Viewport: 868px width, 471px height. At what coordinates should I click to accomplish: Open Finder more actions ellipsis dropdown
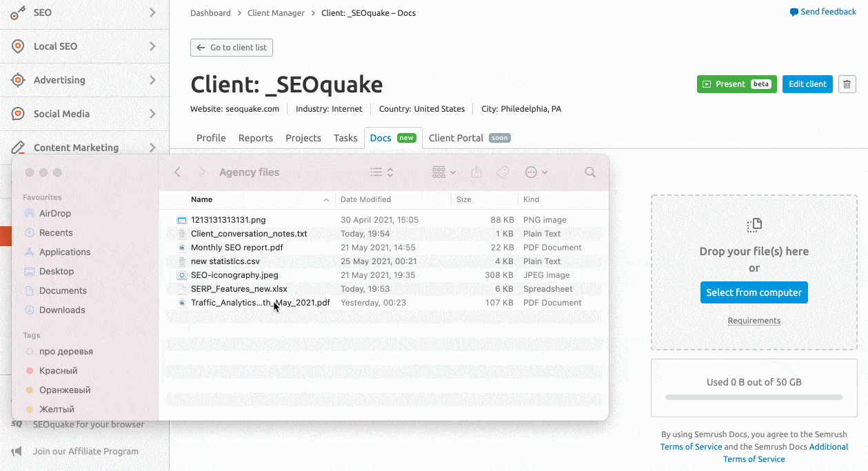coord(536,172)
